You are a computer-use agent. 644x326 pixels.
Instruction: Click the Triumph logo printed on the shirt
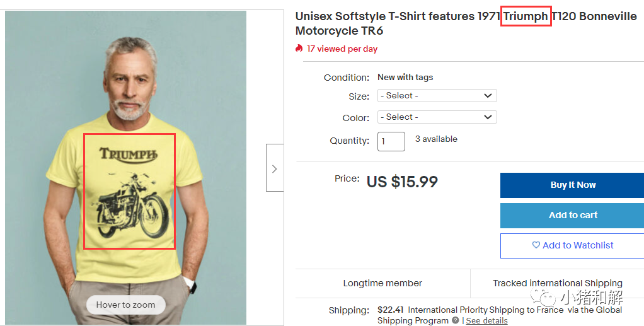pyautogui.click(x=128, y=154)
